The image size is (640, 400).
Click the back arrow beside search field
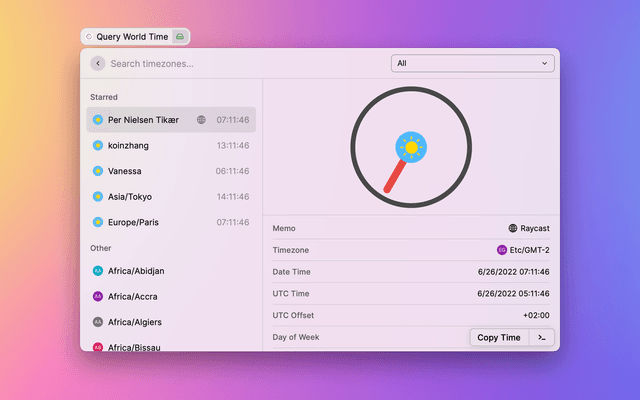pyautogui.click(x=97, y=63)
